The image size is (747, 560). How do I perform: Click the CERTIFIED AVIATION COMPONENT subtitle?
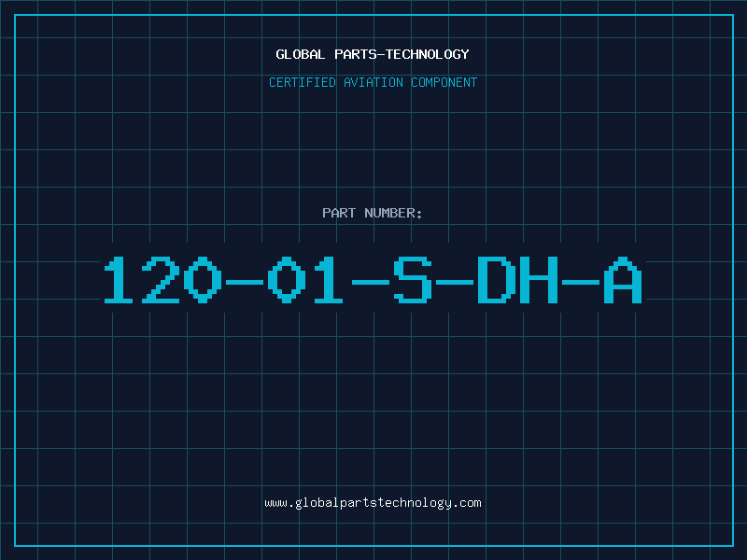373,82
